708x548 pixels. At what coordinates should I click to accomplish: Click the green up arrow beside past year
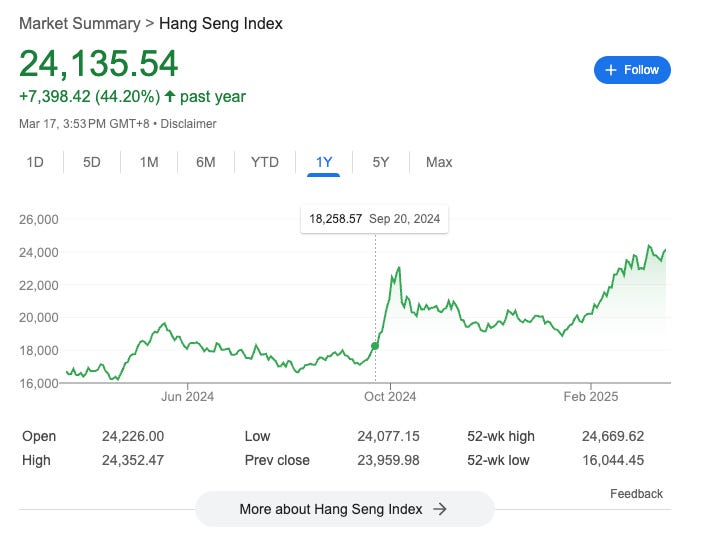[170, 96]
